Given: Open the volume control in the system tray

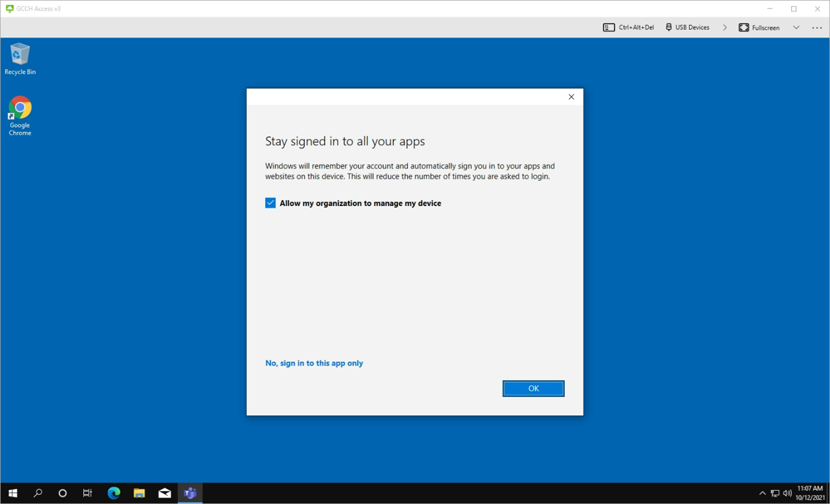Looking at the screenshot, I should [x=788, y=493].
